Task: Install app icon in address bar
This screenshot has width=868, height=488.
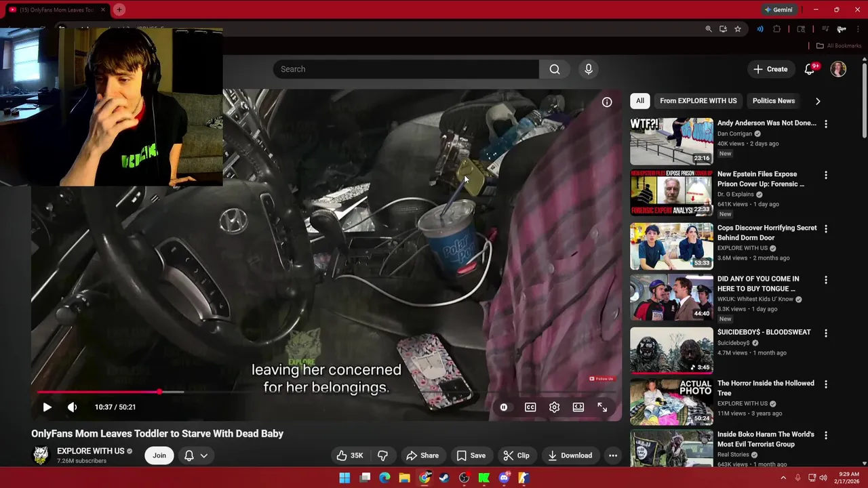Action: click(x=723, y=29)
